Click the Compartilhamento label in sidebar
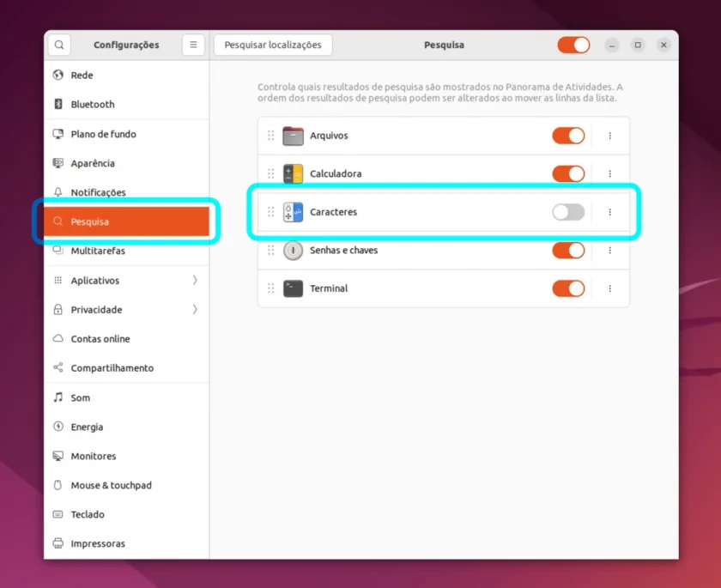 tap(112, 367)
